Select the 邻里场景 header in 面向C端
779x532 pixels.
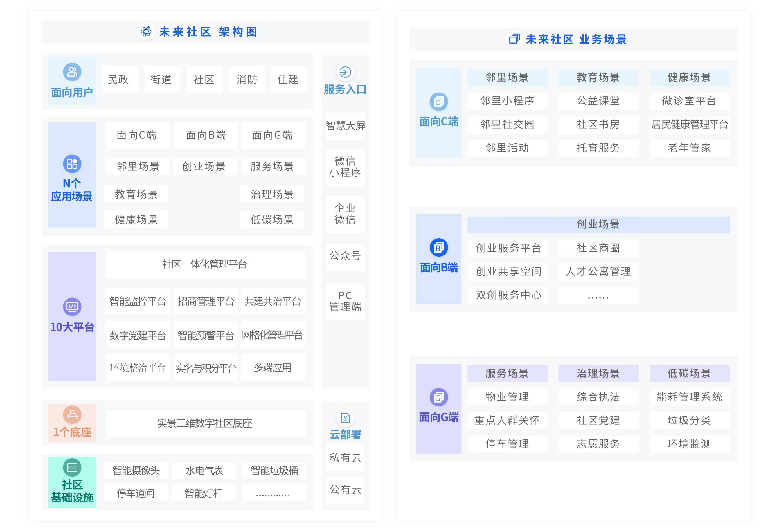pos(507,77)
